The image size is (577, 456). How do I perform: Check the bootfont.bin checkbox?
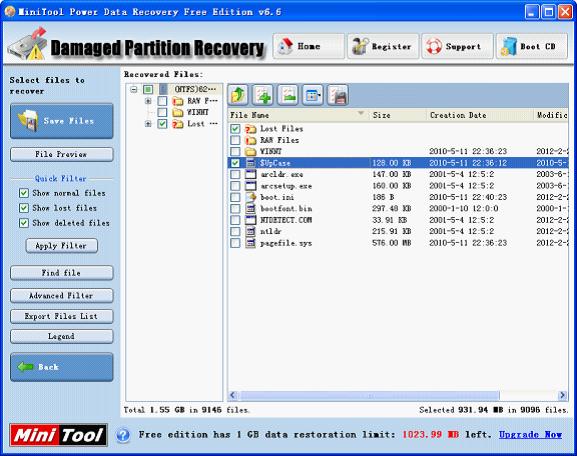235,209
